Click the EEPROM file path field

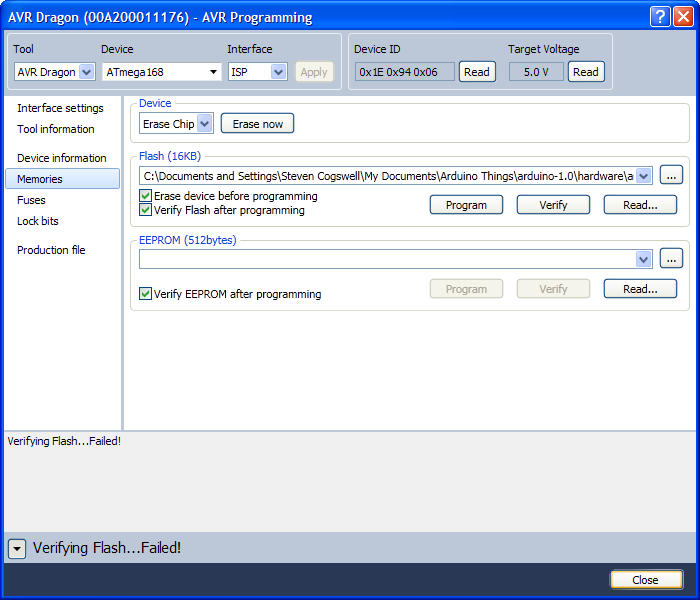386,259
